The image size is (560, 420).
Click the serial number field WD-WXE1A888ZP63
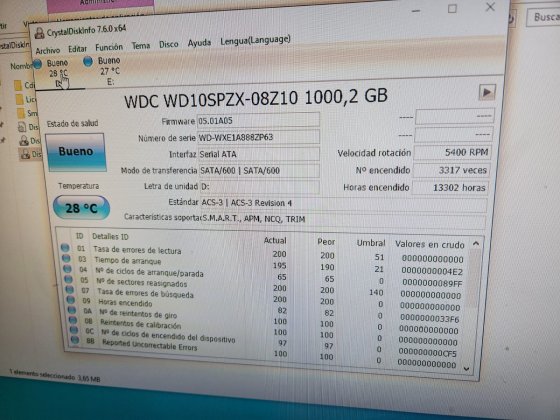[259, 138]
